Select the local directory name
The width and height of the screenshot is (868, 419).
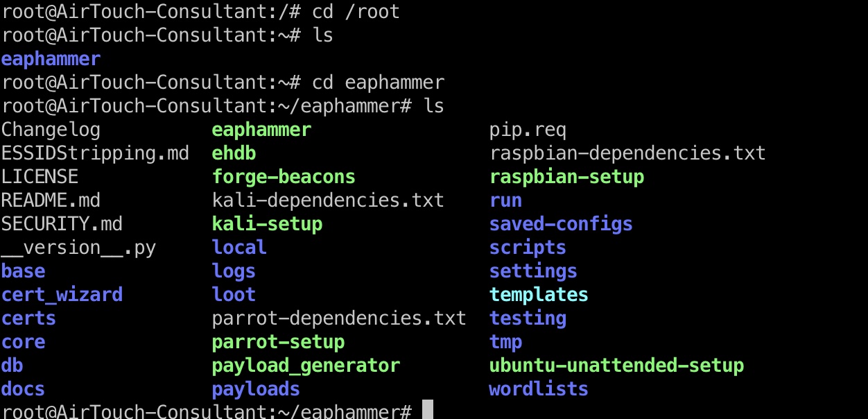tap(239, 248)
